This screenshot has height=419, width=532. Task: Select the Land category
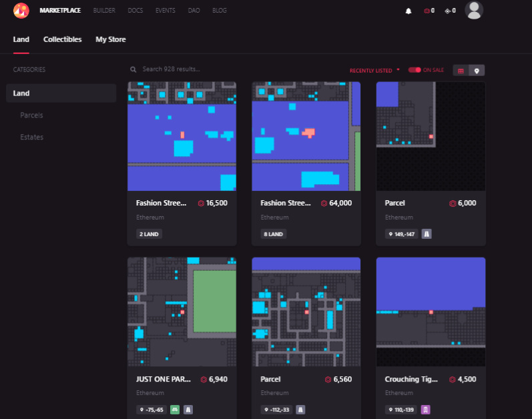click(x=61, y=93)
